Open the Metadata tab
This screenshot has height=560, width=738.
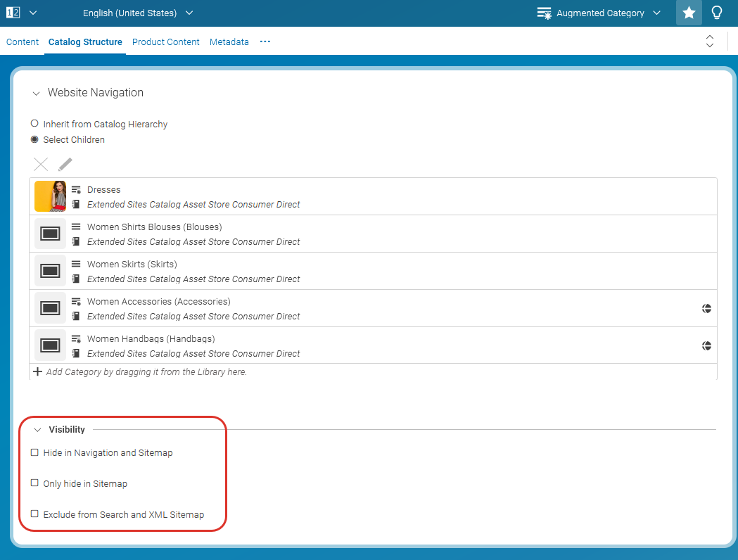click(229, 42)
